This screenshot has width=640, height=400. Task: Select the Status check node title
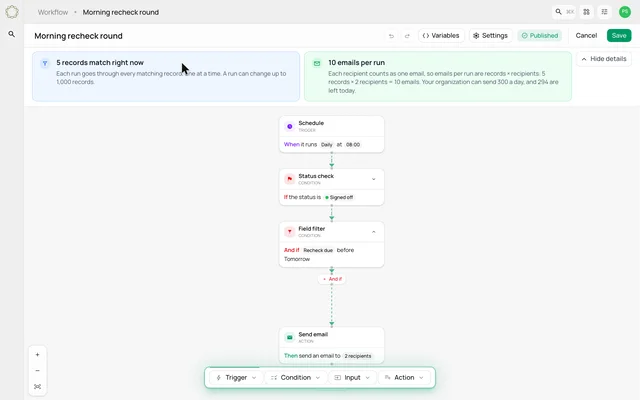316,176
